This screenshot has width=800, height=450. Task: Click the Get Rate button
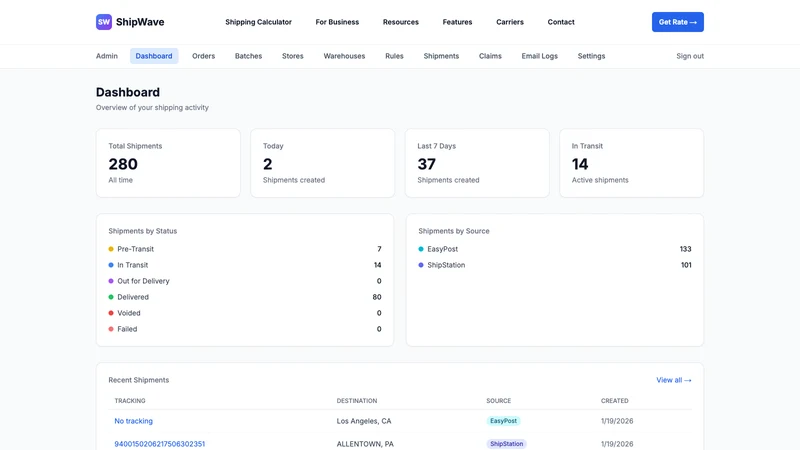click(x=678, y=22)
